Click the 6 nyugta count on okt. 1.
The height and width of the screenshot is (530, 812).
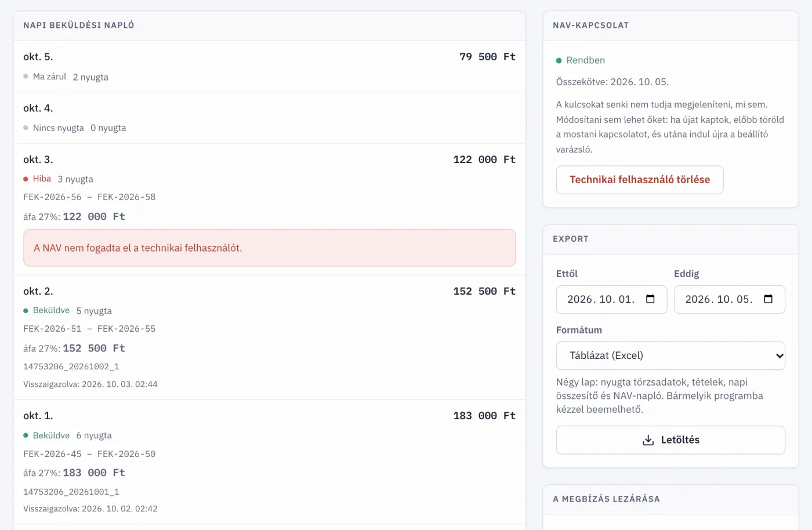94,435
